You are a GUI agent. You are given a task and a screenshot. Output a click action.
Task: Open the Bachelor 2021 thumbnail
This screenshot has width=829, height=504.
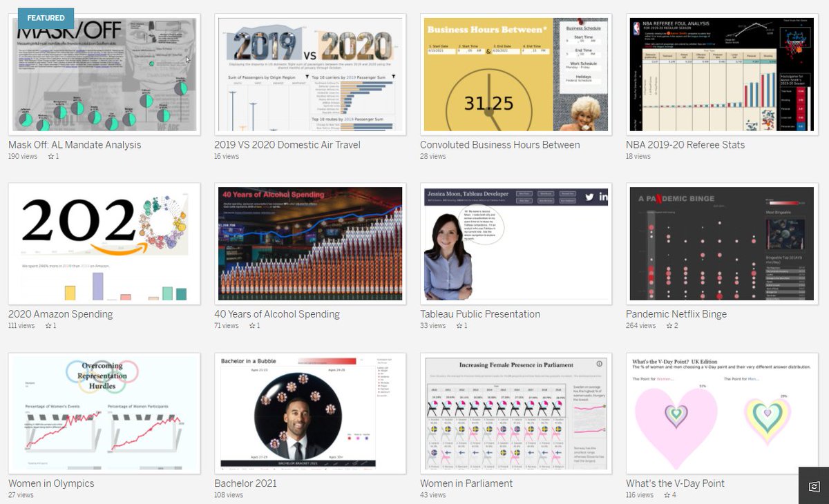pos(310,413)
